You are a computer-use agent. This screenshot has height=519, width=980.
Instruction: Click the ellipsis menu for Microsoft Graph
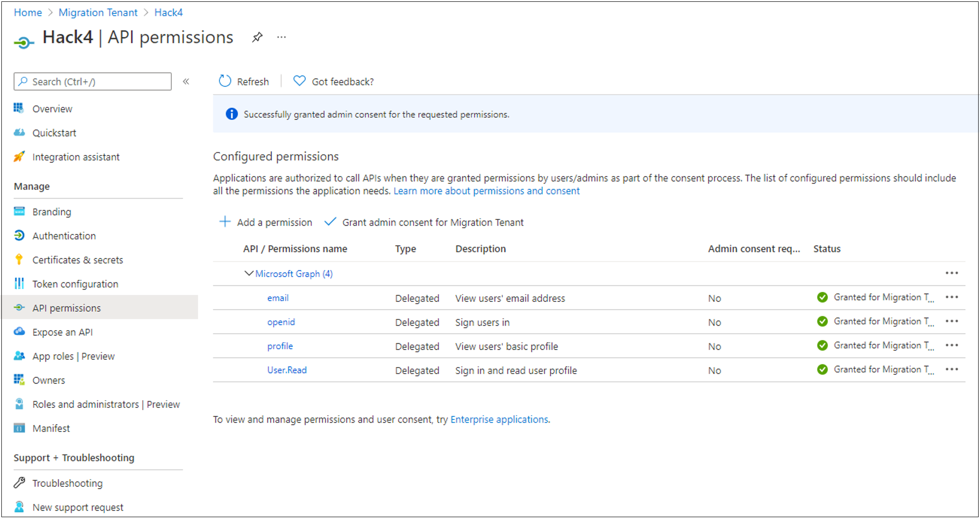tap(952, 273)
